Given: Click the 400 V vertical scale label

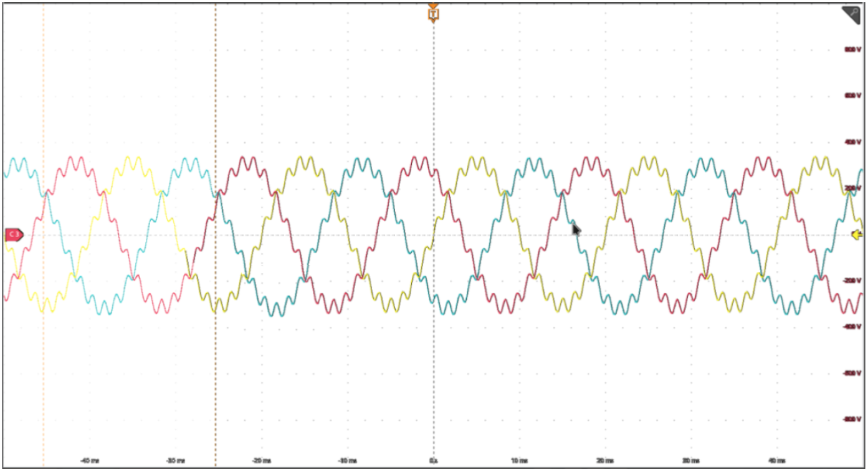Looking at the screenshot, I should click(x=853, y=142).
